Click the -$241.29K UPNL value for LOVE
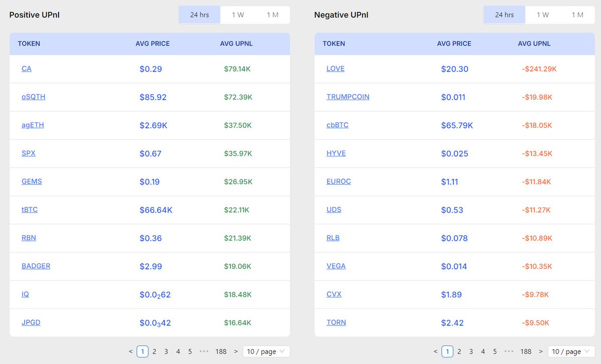601x364 pixels. click(539, 69)
